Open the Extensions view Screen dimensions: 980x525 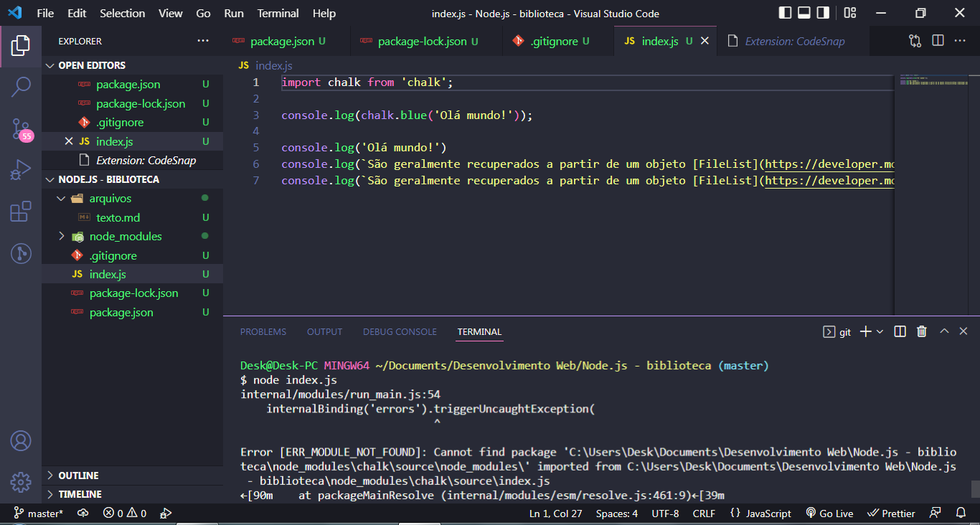21,212
